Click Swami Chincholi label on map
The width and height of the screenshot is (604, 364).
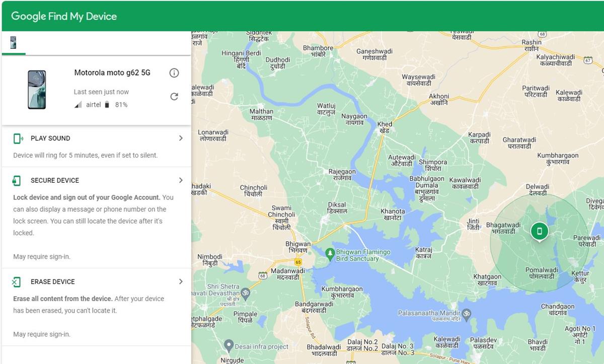pyautogui.click(x=281, y=217)
